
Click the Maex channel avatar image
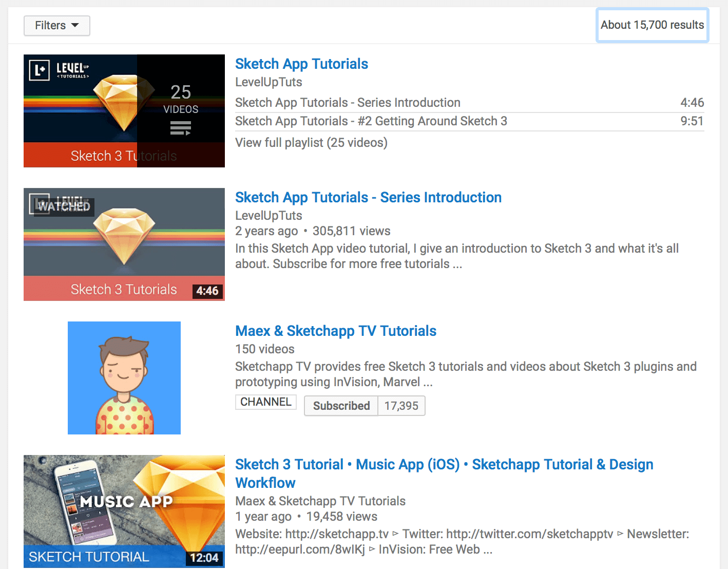(124, 378)
